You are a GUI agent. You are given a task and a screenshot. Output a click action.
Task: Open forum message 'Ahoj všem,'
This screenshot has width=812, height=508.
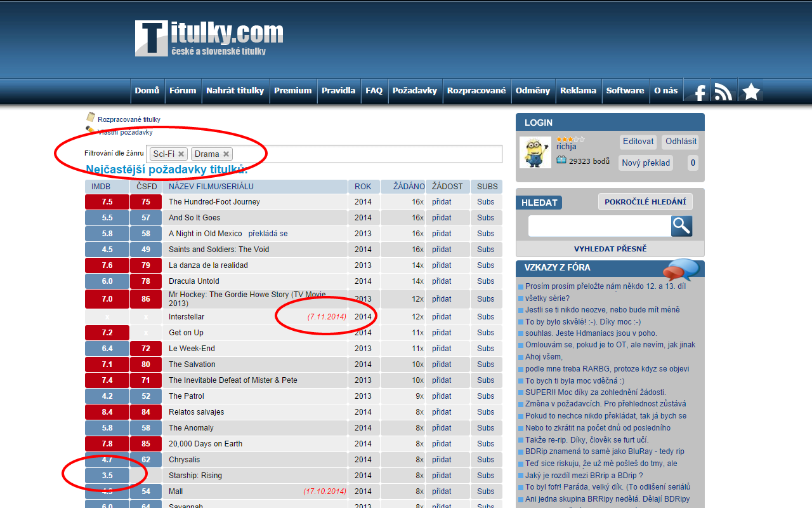(x=544, y=357)
